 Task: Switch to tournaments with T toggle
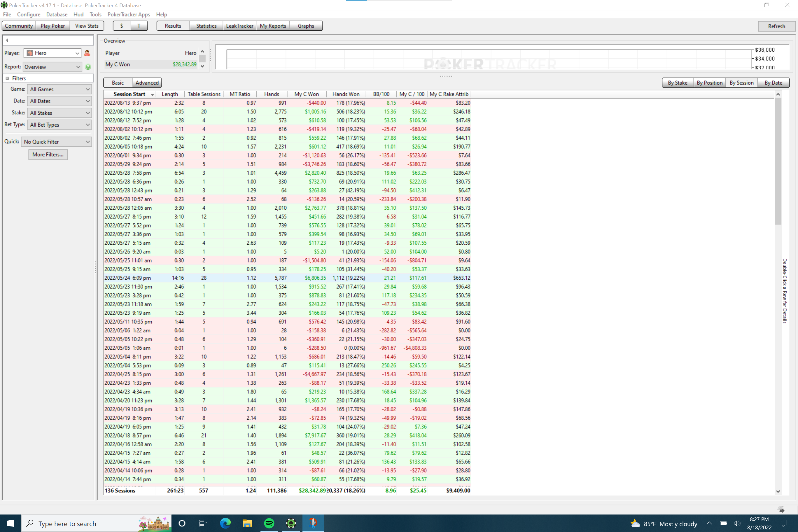(x=139, y=26)
